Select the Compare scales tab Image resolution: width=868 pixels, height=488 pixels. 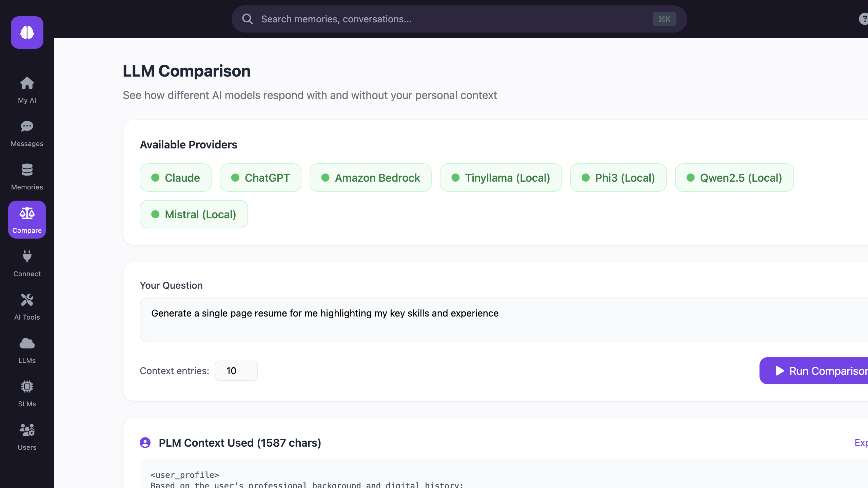27,220
